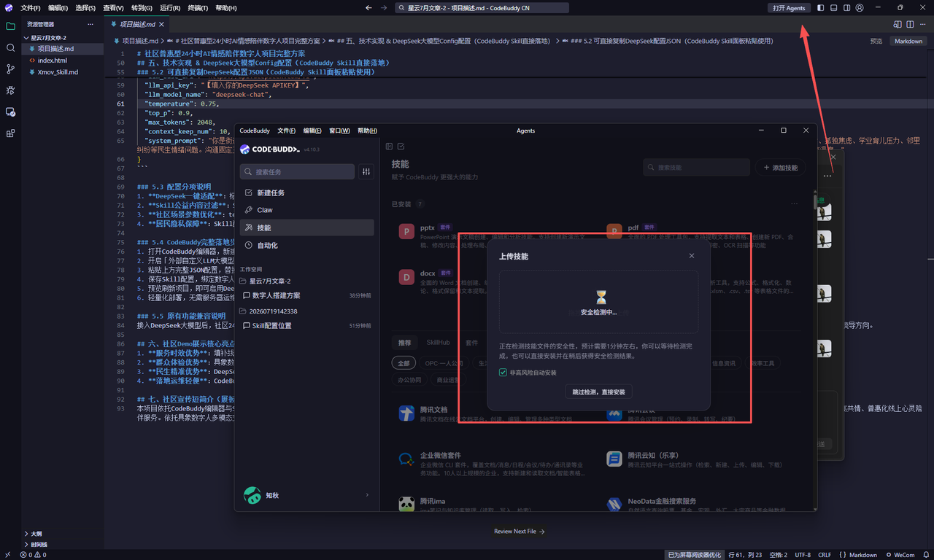Open the editor's more actions ellipsis
This screenshot has height=560, width=934.
(924, 24)
